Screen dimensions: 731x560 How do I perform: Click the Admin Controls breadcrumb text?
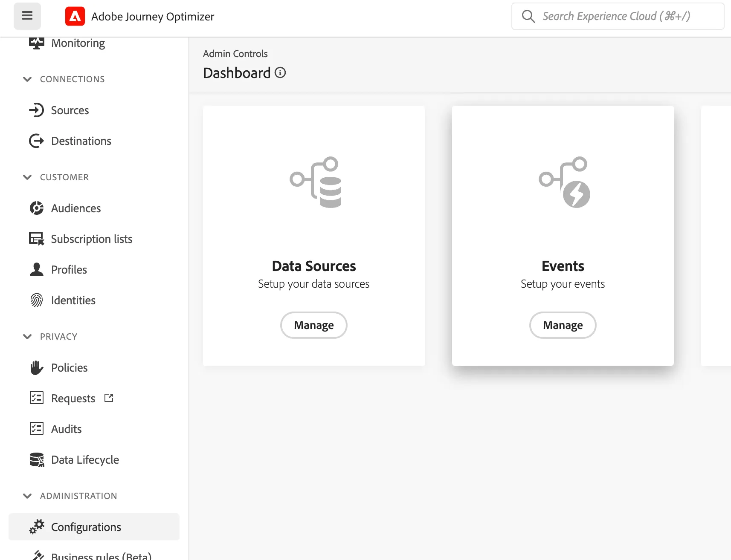pos(235,54)
